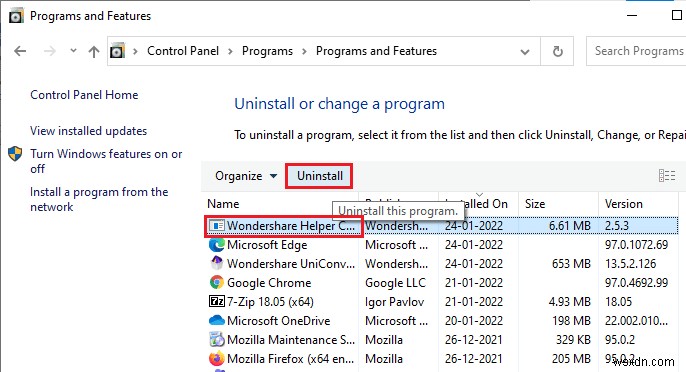
Task: Select Mozilla Maintenance S... entry
Action: (291, 340)
